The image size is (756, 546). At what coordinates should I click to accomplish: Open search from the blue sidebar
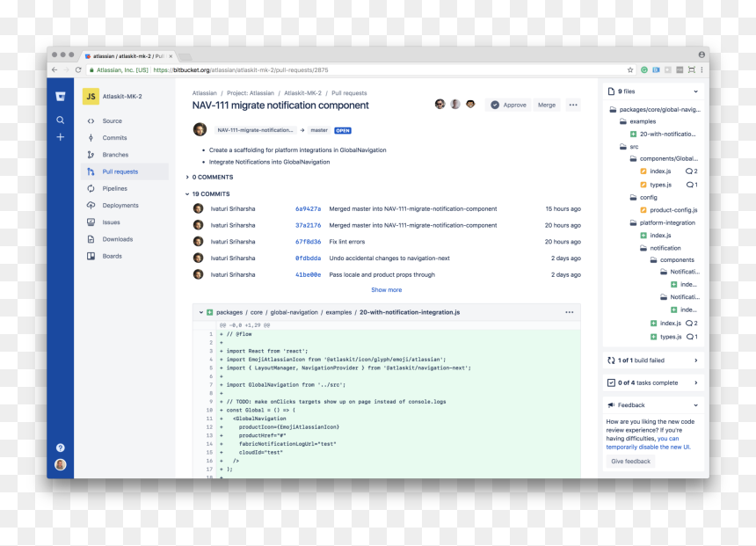(61, 120)
